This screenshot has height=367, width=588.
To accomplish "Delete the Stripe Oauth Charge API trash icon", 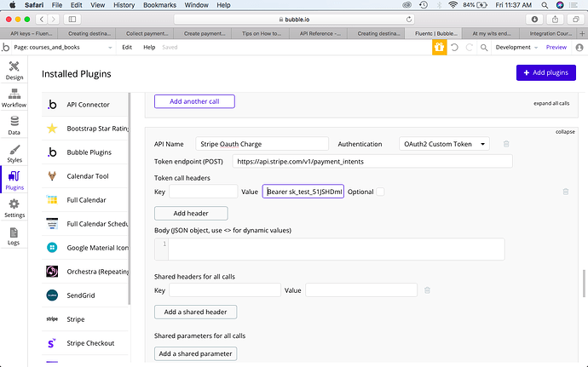I will 506,144.
